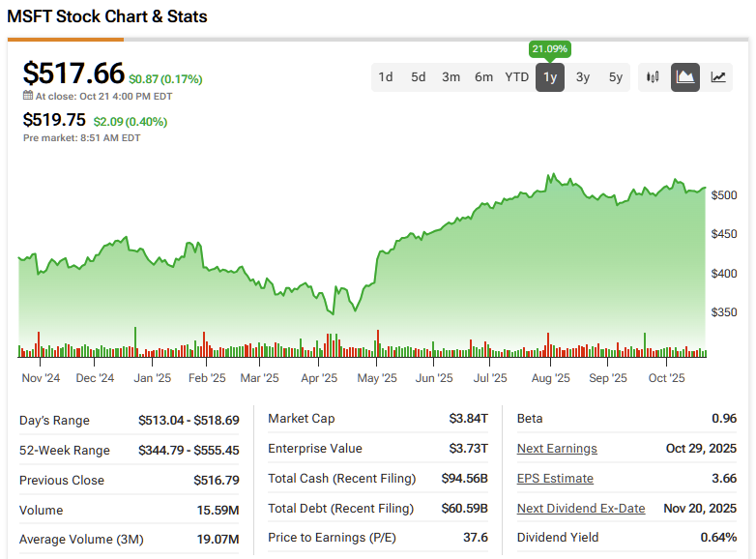Select the 1y time range
The height and width of the screenshot is (559, 756).
[550, 77]
